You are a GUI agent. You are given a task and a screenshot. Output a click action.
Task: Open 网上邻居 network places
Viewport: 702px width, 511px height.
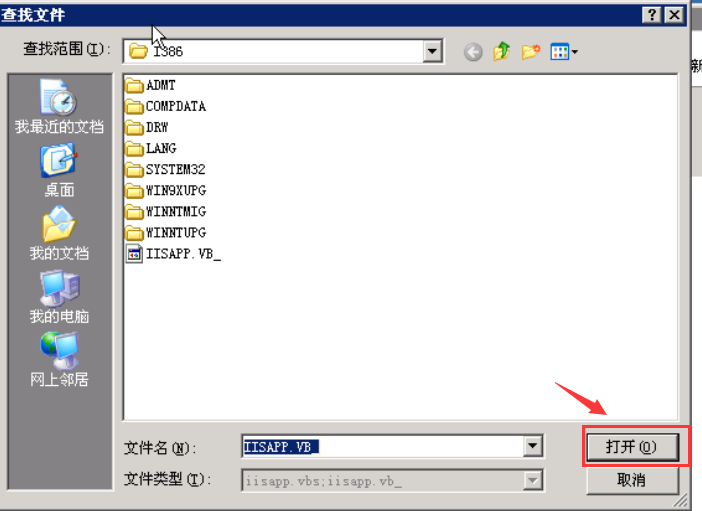pyautogui.click(x=59, y=360)
